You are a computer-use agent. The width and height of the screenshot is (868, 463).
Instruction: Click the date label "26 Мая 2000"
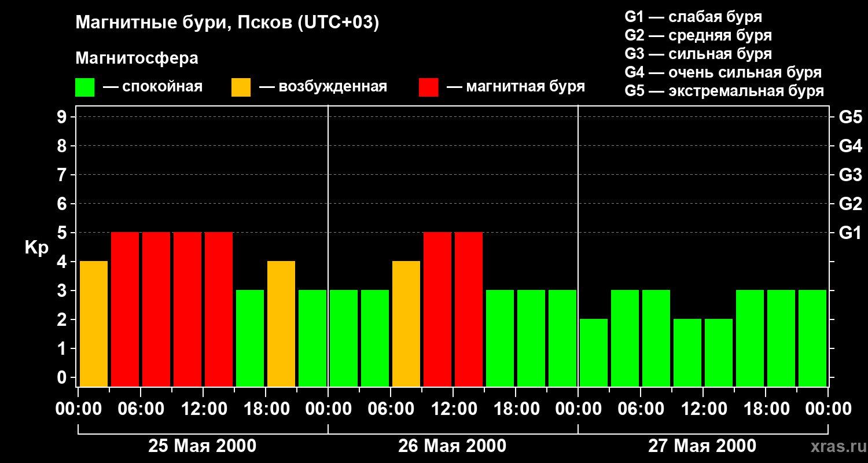coord(452,446)
